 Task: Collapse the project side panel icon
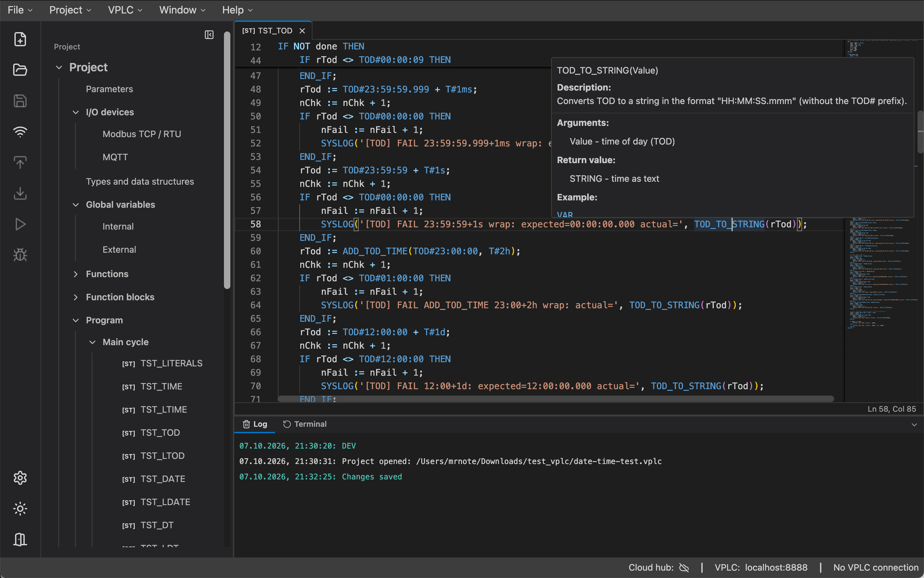coord(209,35)
